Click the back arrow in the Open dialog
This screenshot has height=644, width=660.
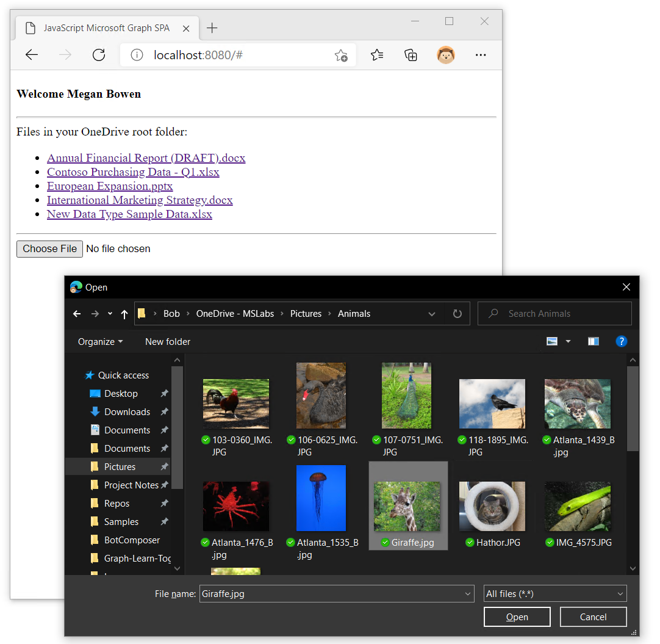(77, 313)
